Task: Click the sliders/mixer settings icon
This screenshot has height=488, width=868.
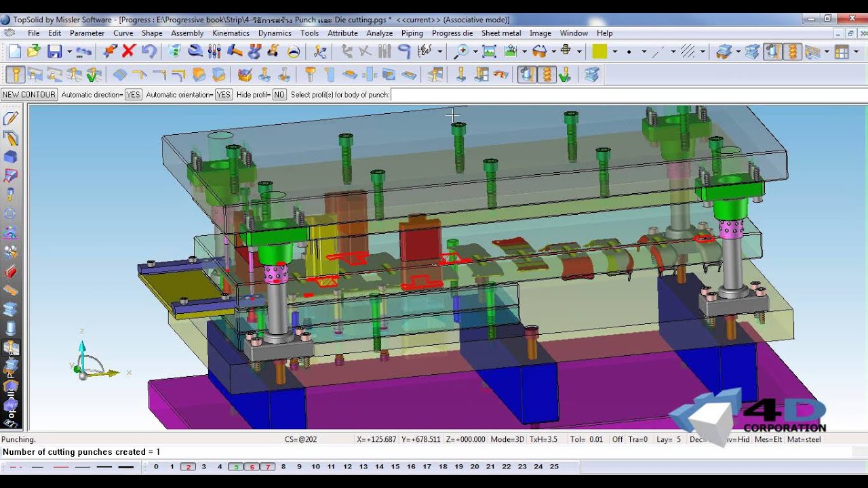Action: pyautogui.click(x=214, y=51)
